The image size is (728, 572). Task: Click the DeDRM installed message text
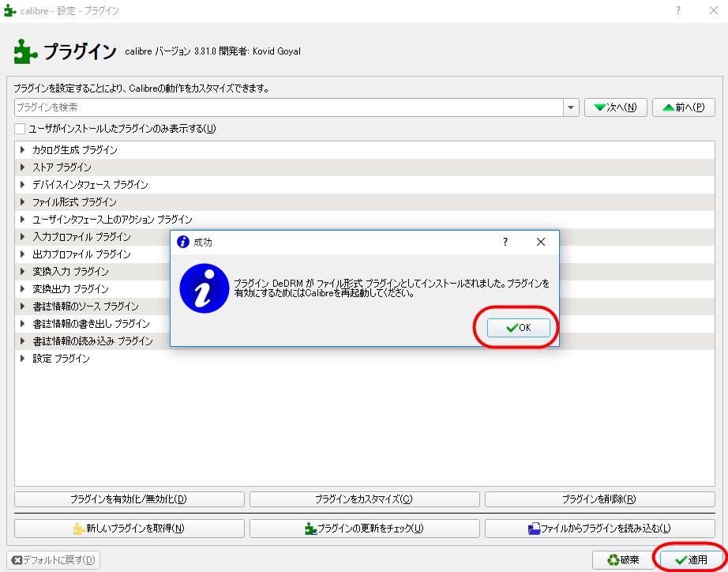coord(392,288)
